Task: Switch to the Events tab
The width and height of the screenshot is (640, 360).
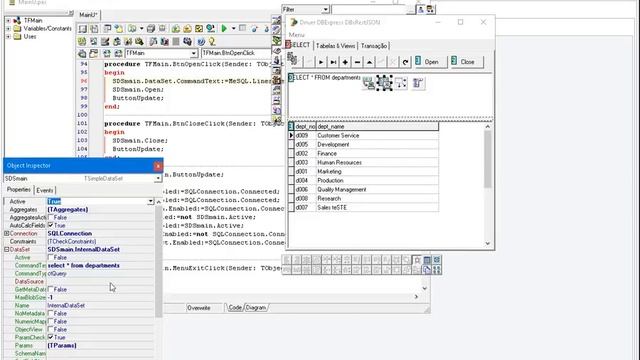Action: click(44, 191)
